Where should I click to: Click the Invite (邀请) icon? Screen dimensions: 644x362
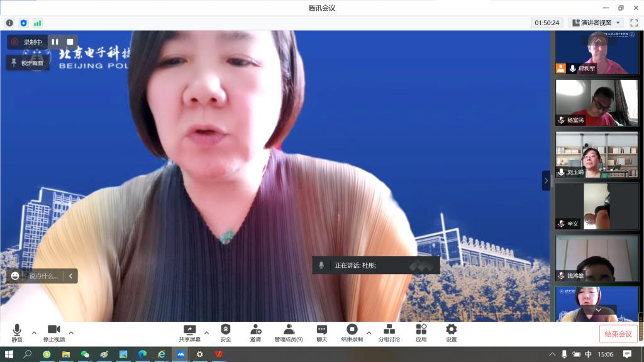(x=255, y=330)
